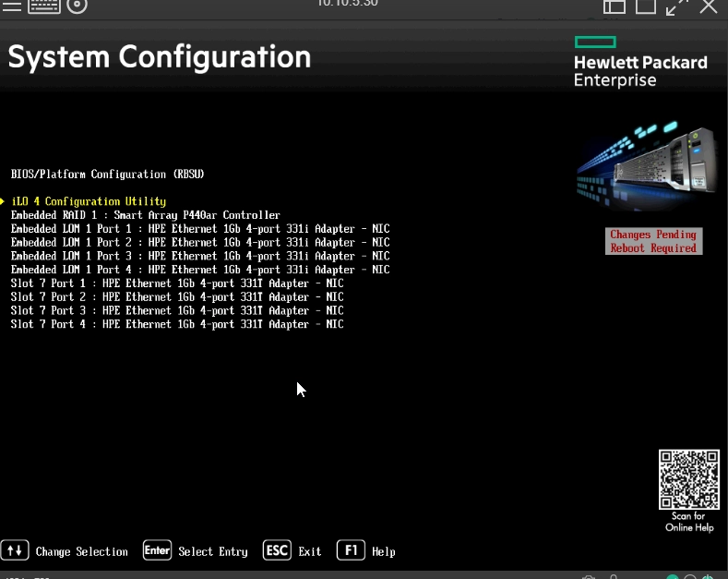Click the docked panel layout icon

point(615,6)
